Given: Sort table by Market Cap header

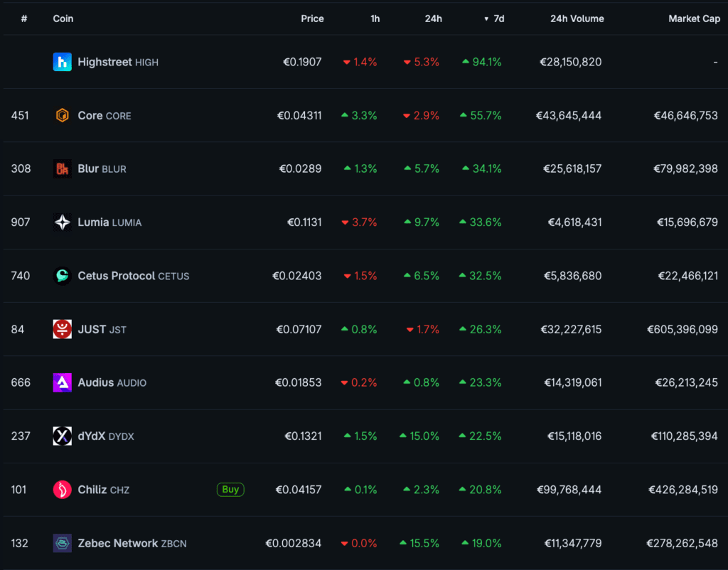Looking at the screenshot, I should click(x=694, y=18).
